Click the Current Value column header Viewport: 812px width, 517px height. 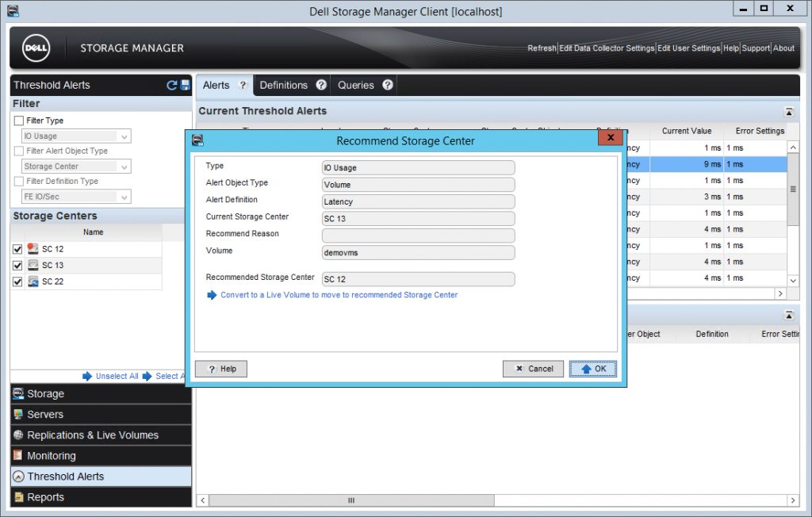687,131
